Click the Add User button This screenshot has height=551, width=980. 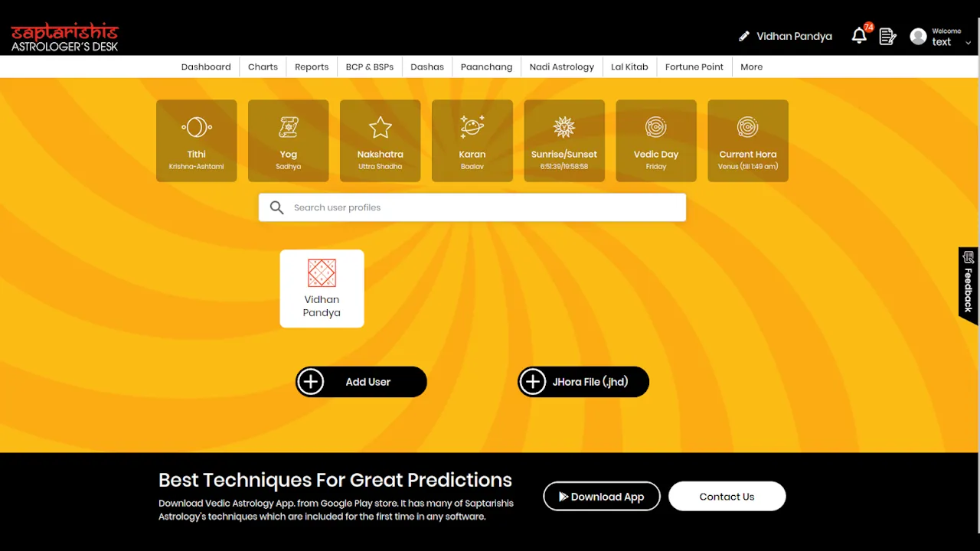click(x=361, y=382)
